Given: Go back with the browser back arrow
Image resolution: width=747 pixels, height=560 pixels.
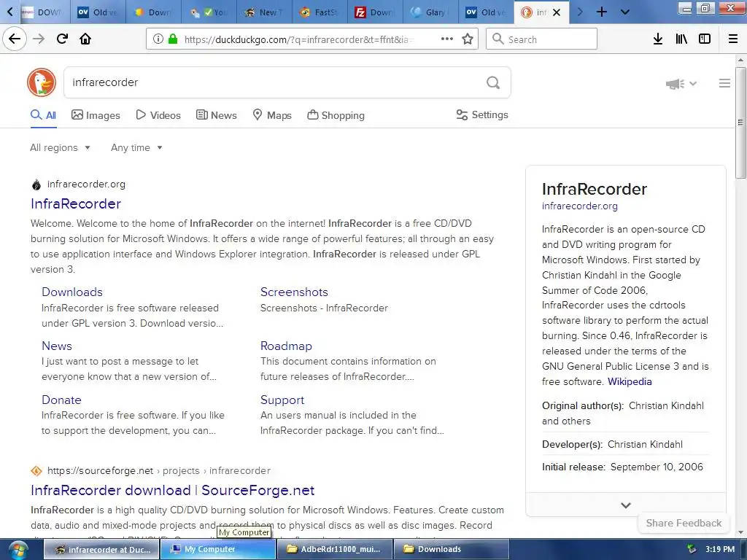Looking at the screenshot, I should coord(15,39).
